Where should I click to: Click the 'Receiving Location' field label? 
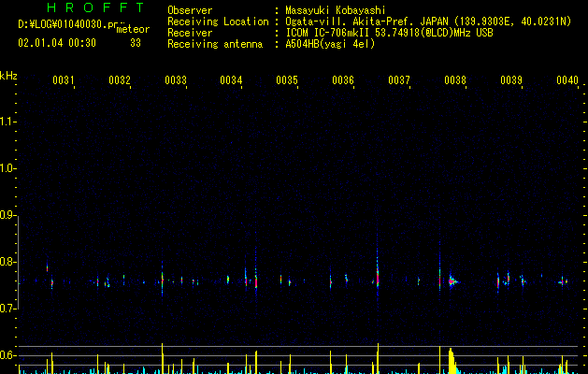pyautogui.click(x=218, y=22)
